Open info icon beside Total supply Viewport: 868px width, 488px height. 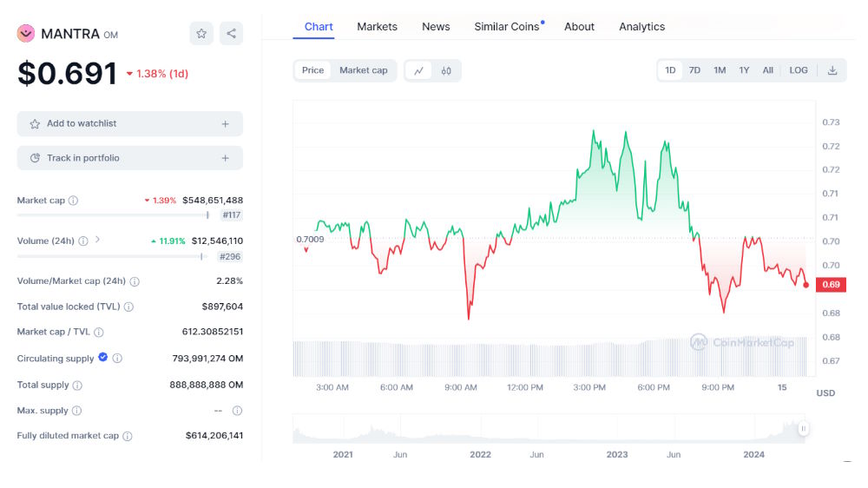(77, 385)
